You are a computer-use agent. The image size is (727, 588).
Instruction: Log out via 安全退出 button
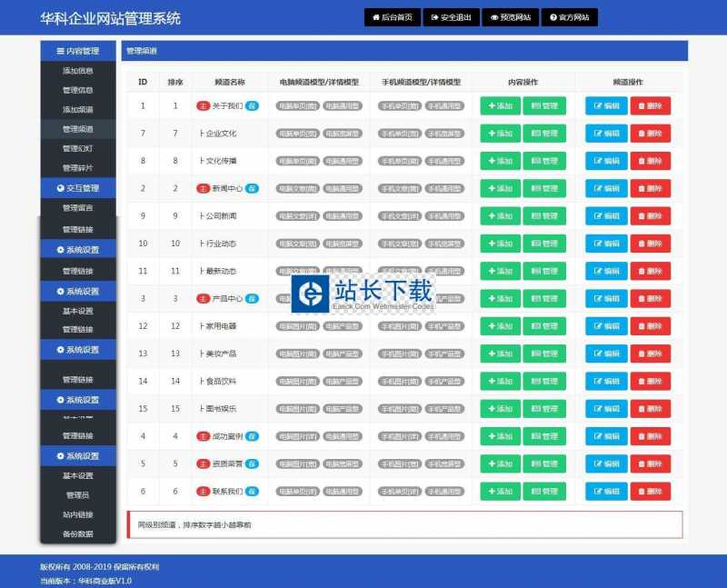click(x=451, y=17)
